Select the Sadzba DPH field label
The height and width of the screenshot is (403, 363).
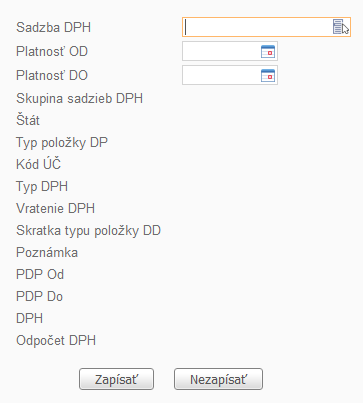54,27
